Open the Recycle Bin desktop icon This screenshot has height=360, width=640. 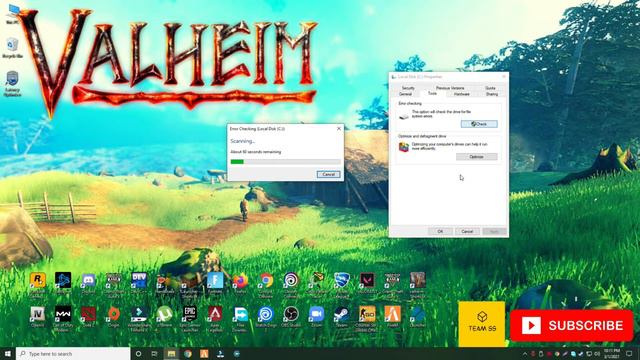point(12,48)
